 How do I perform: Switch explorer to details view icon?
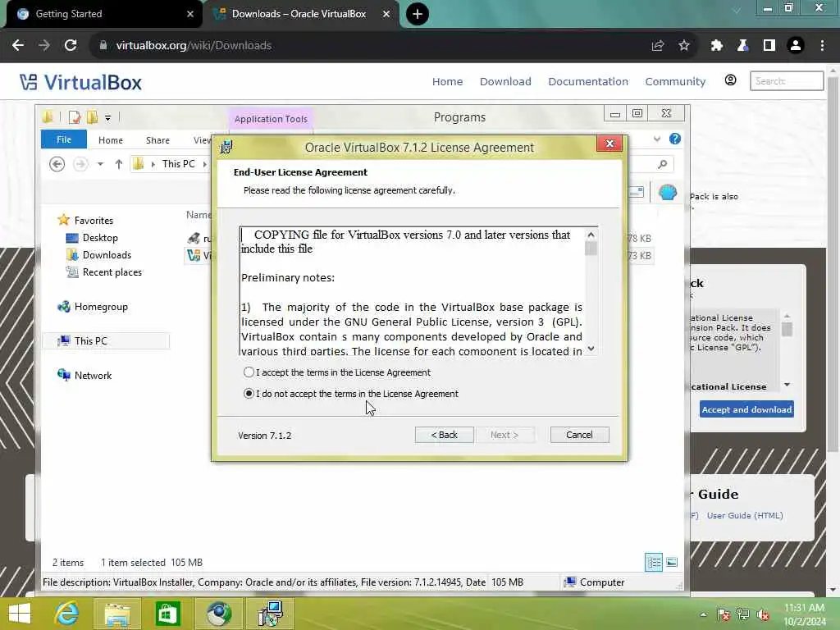coord(654,563)
